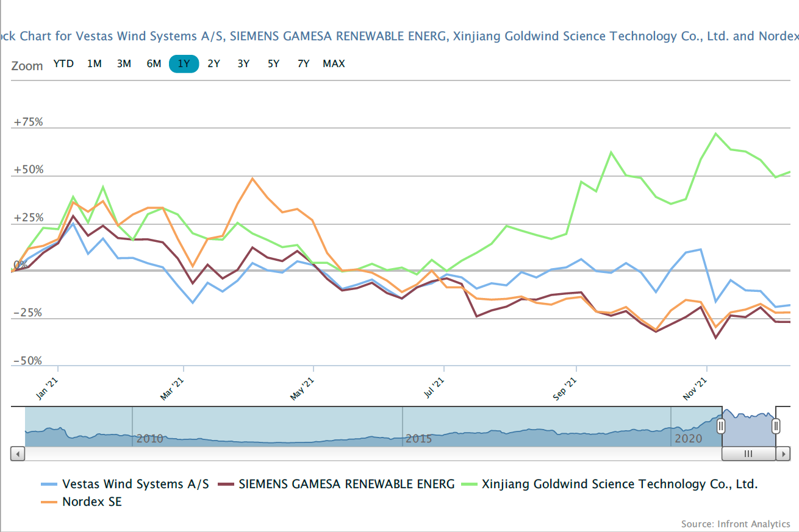Select the 7Y zoom range
799x532 pixels.
click(x=303, y=63)
